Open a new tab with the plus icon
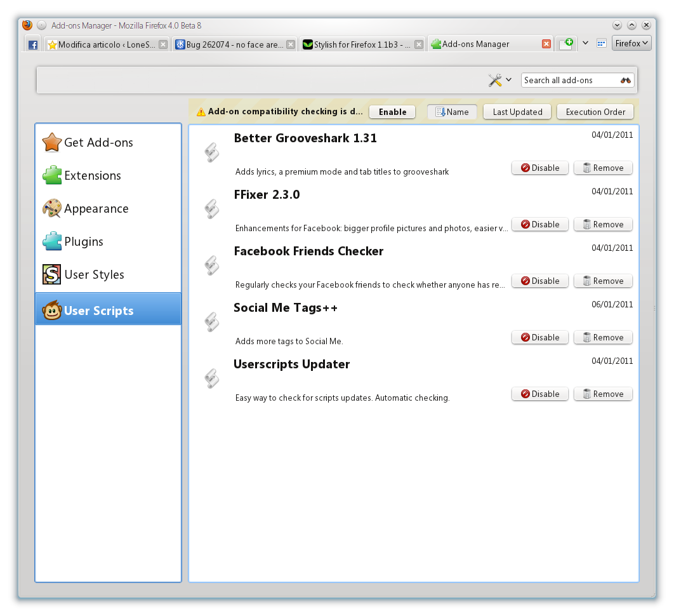 click(565, 44)
